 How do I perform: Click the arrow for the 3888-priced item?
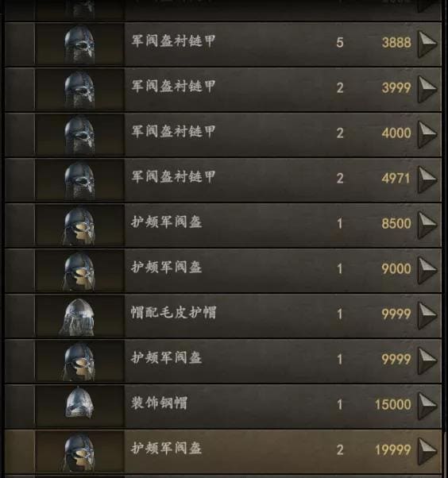point(427,44)
